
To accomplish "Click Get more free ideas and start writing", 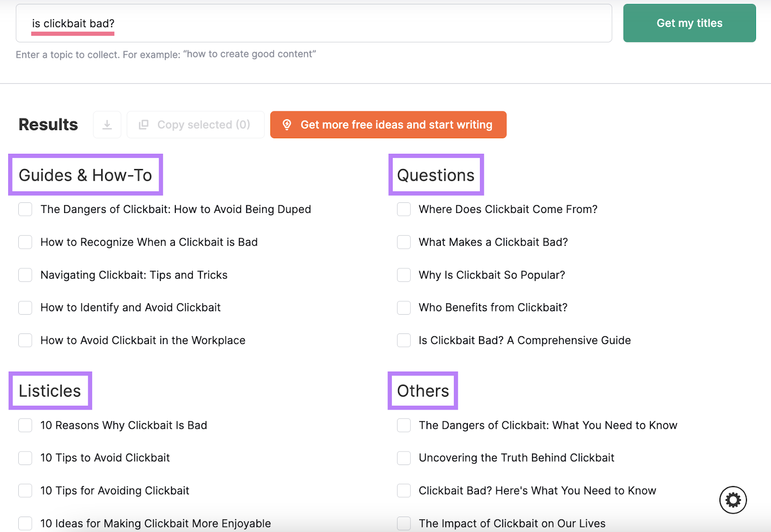I will (x=388, y=125).
